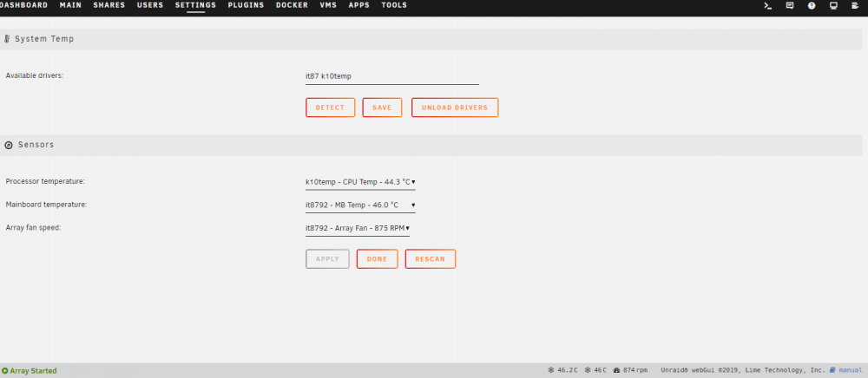Click the Done button
Image resolution: width=868 pixels, height=378 pixels.
click(377, 259)
